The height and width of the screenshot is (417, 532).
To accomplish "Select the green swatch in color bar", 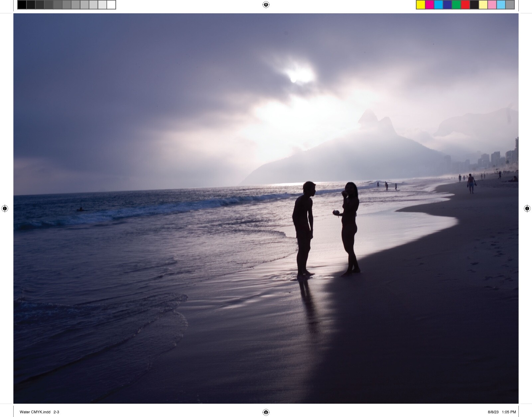I will click(457, 5).
